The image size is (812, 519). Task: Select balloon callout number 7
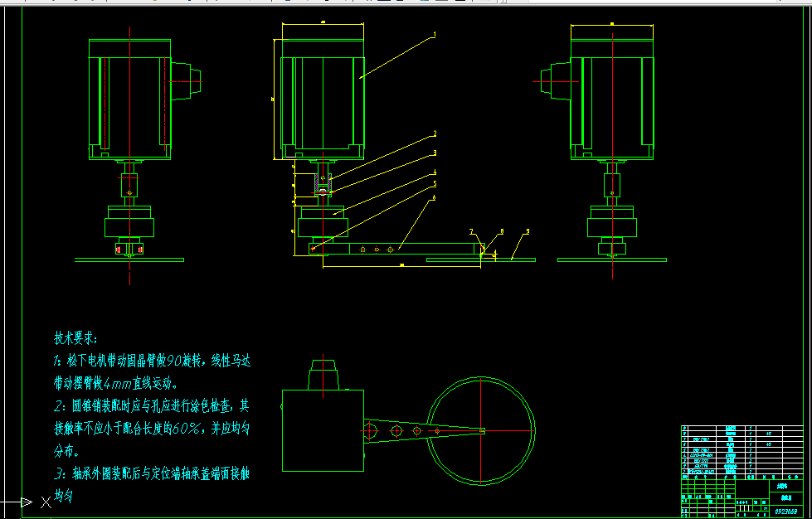[471, 231]
